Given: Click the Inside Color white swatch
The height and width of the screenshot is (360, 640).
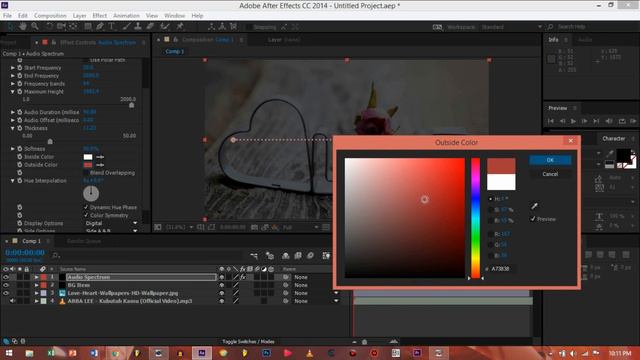Looking at the screenshot, I should [88, 157].
